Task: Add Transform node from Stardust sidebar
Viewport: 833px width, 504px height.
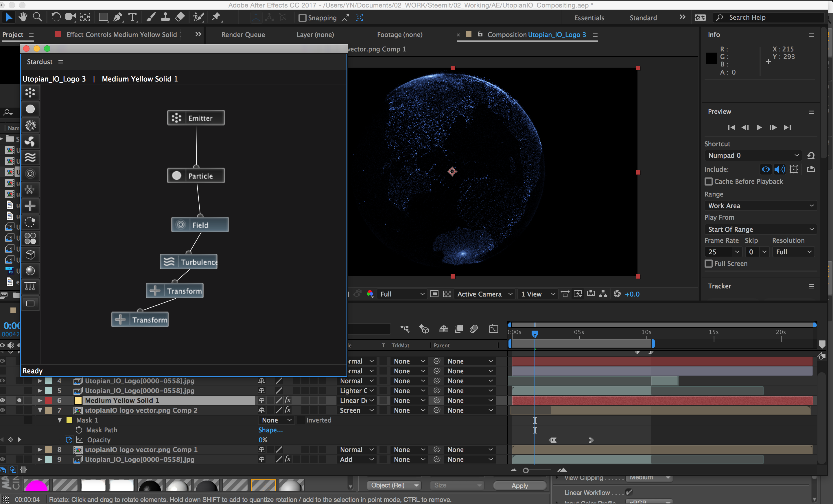Action: [30, 206]
